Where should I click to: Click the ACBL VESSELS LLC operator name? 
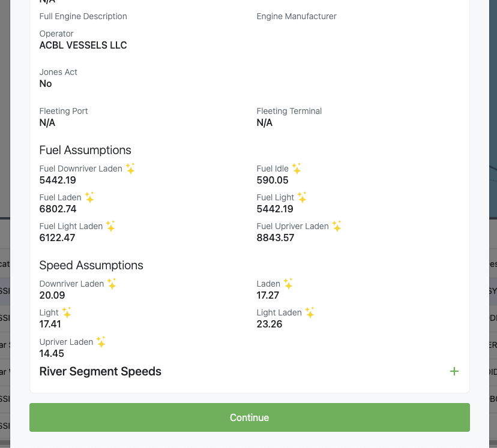pyautogui.click(x=83, y=45)
